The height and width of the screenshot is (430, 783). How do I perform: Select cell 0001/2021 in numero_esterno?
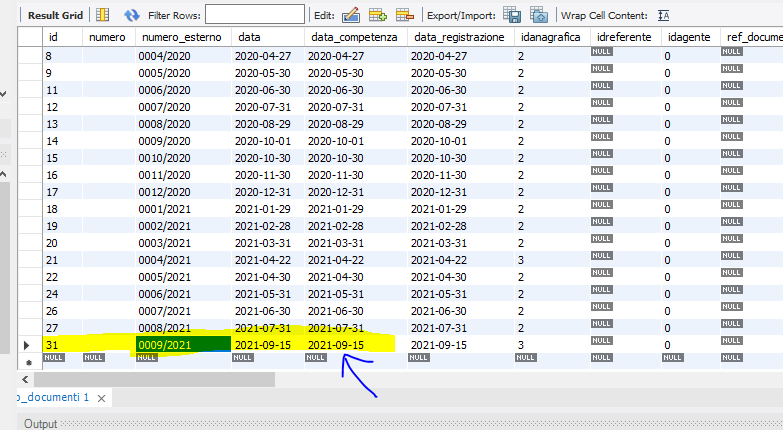click(183, 209)
